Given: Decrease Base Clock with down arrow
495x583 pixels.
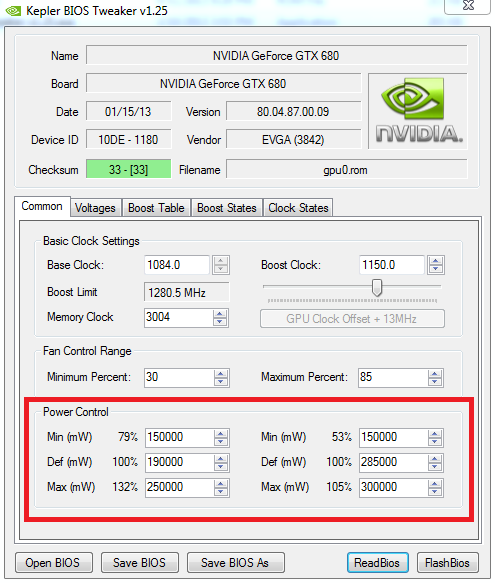Looking at the screenshot, I should (221, 270).
